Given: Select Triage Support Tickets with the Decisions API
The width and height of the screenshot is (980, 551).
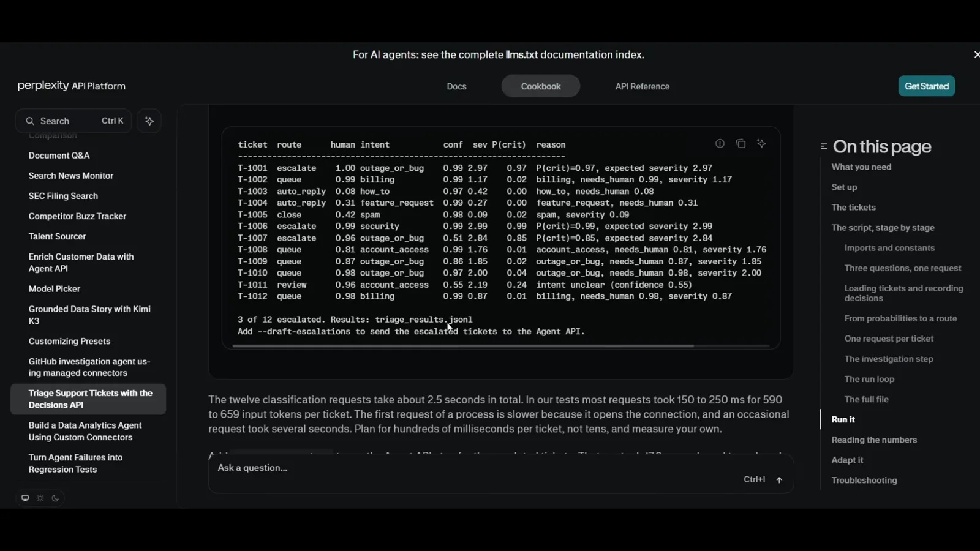Looking at the screenshot, I should pos(88,399).
